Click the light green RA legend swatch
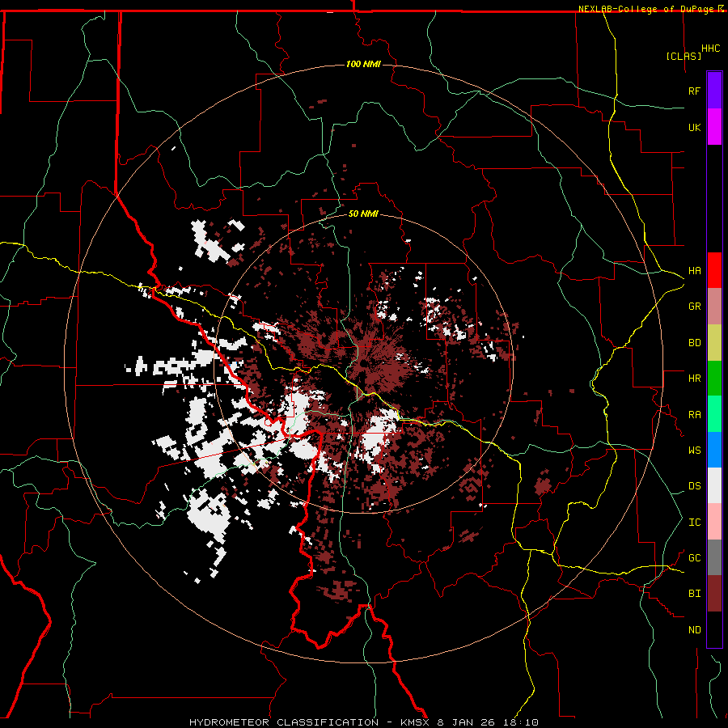728x728 pixels. (x=714, y=414)
